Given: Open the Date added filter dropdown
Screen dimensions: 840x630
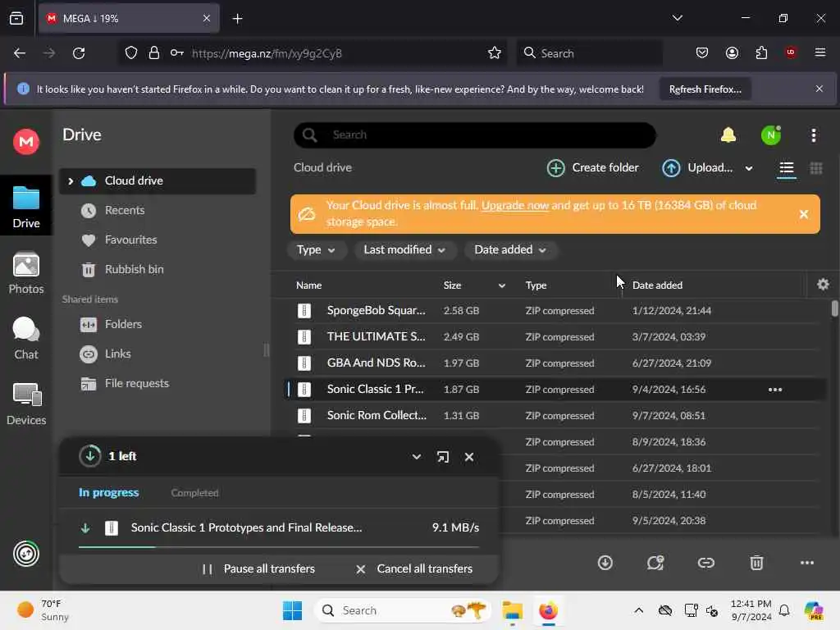Looking at the screenshot, I should click(510, 250).
